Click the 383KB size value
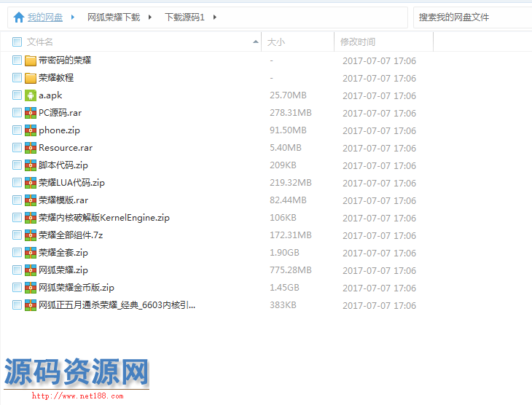This screenshot has width=532, height=405. pyautogui.click(x=283, y=305)
